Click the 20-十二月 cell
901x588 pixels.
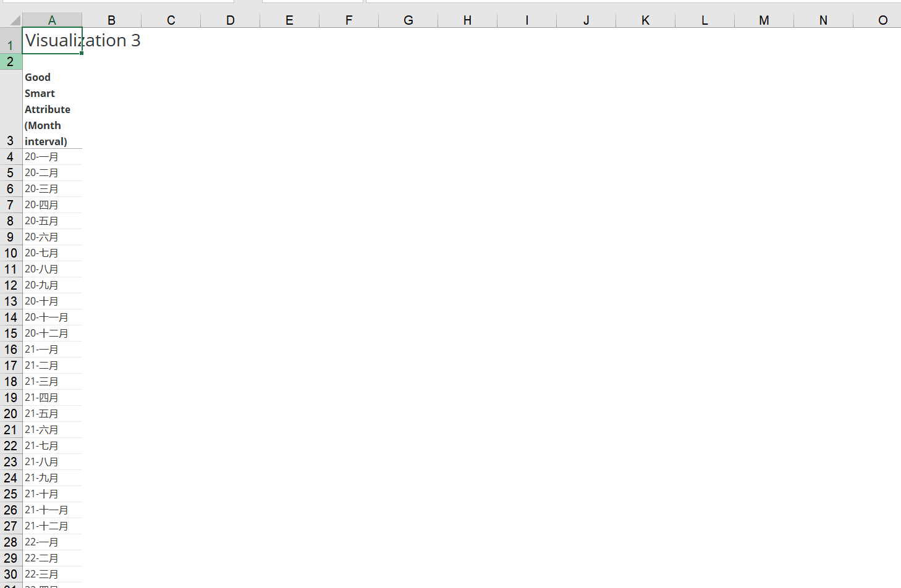52,334
